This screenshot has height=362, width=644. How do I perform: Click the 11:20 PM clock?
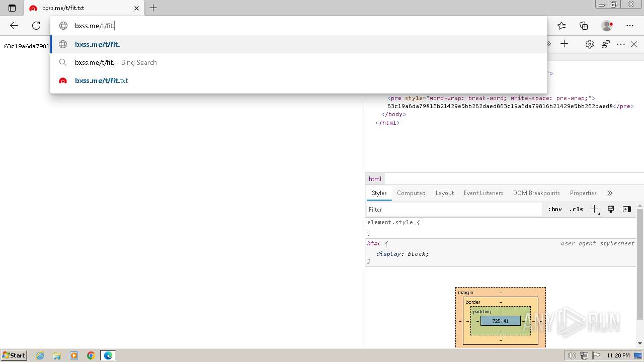[618, 355]
